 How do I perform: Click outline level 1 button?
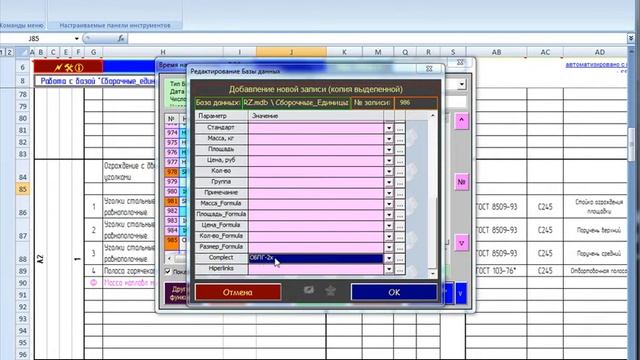(2, 52)
